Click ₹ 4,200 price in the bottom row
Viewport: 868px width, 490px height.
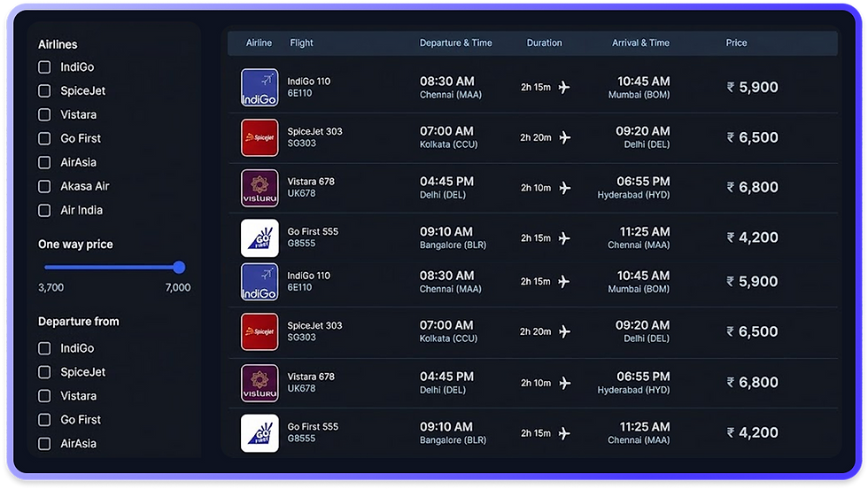[x=752, y=432]
